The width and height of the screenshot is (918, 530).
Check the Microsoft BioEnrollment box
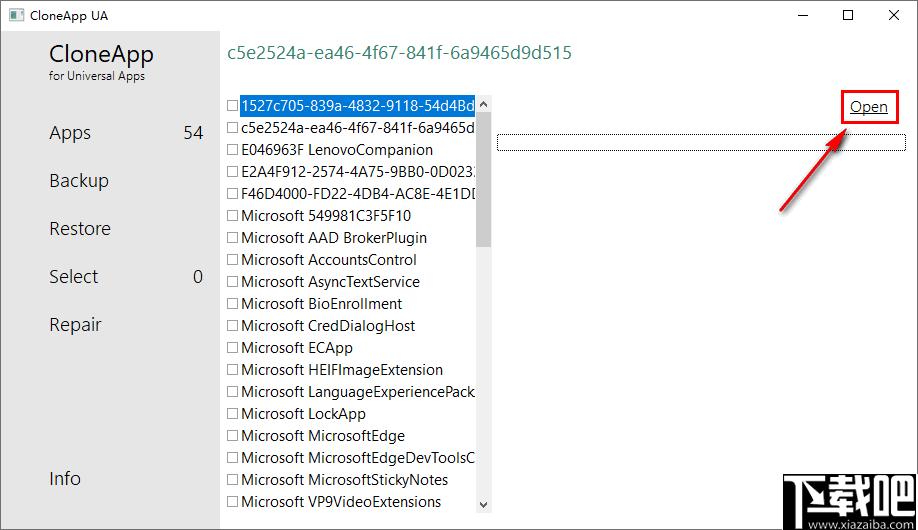click(232, 303)
